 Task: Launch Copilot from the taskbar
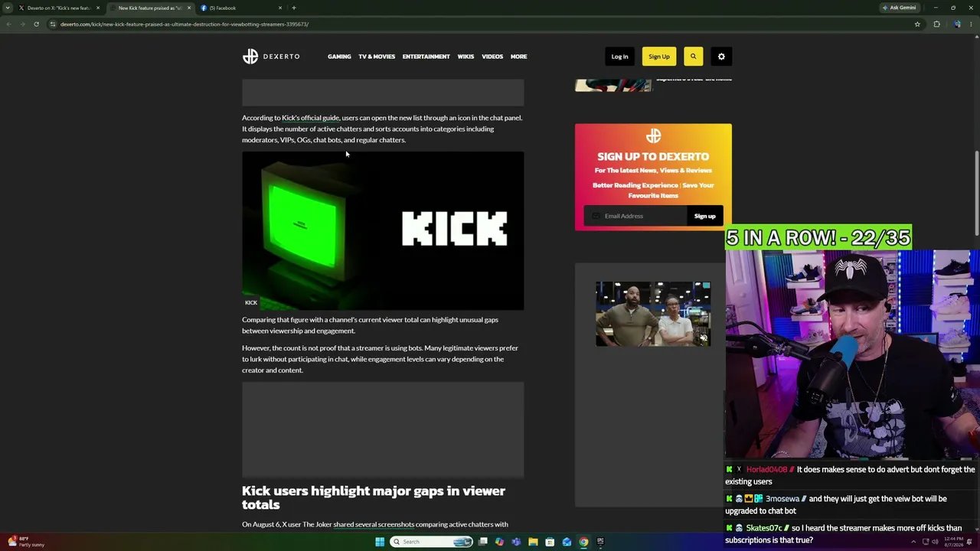point(499,542)
